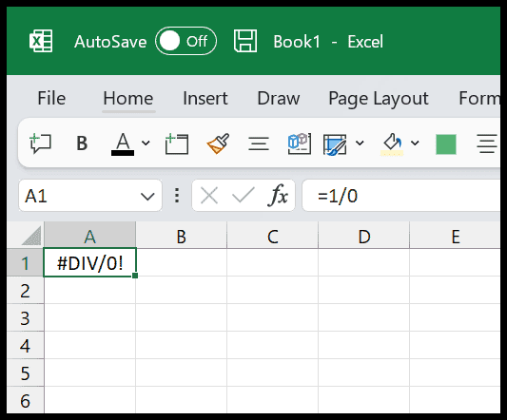Apply Bold formatting with B icon

coord(82,143)
